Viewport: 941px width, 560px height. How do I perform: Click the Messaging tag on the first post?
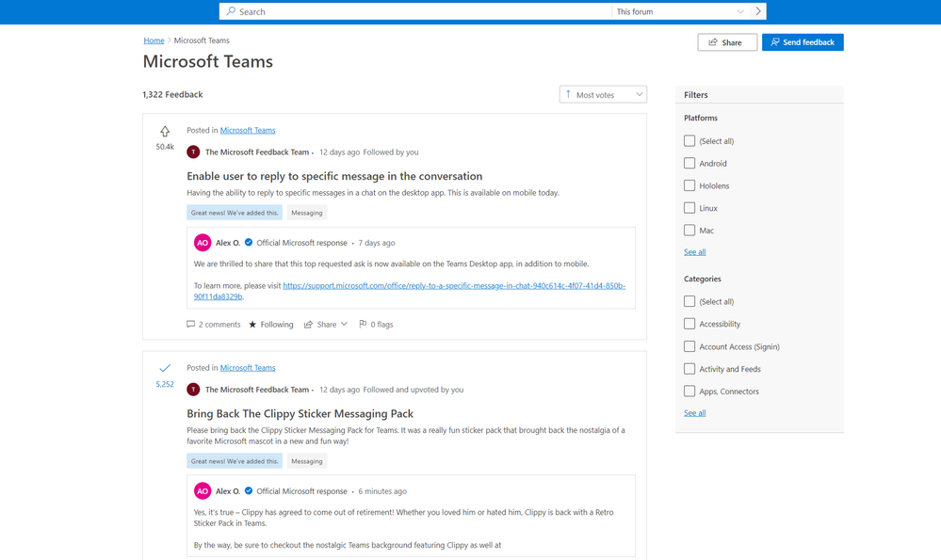click(x=307, y=213)
